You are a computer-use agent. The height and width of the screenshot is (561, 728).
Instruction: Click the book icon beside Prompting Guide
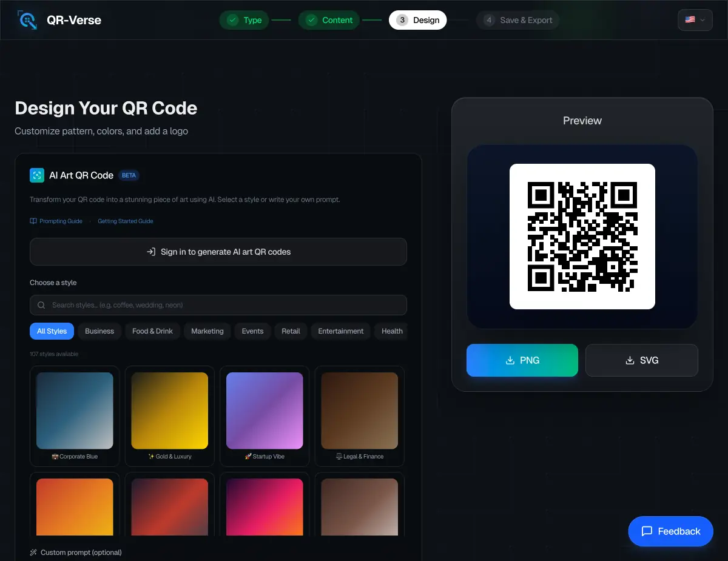pyautogui.click(x=33, y=221)
